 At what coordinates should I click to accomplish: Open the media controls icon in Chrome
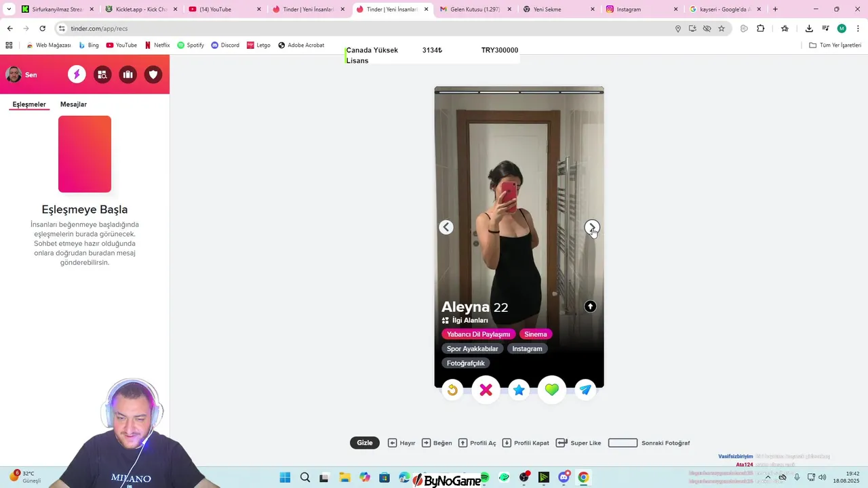coord(825,28)
